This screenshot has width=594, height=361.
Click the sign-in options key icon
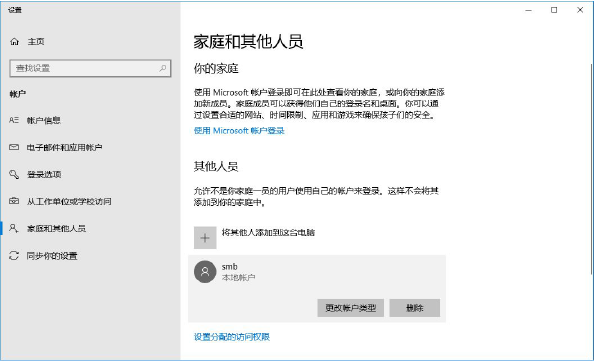click(14, 174)
